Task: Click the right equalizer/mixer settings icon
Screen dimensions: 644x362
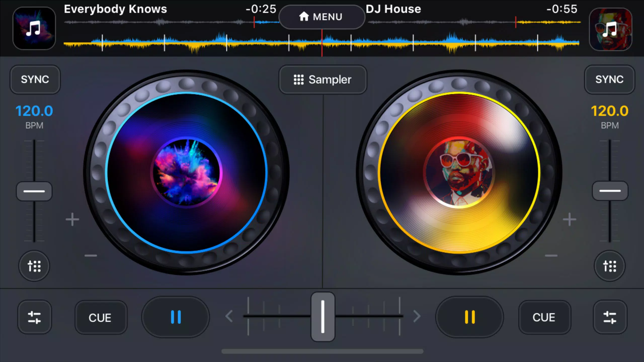Action: pyautogui.click(x=610, y=317)
